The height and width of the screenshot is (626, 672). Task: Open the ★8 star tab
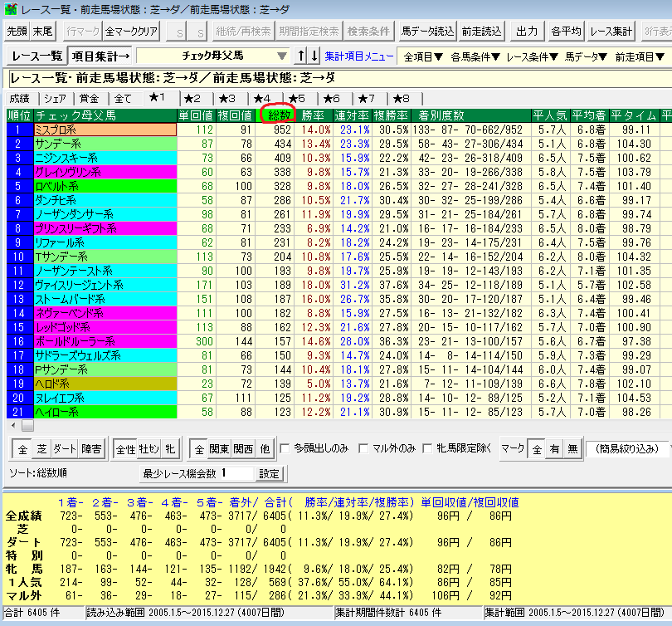tap(401, 98)
